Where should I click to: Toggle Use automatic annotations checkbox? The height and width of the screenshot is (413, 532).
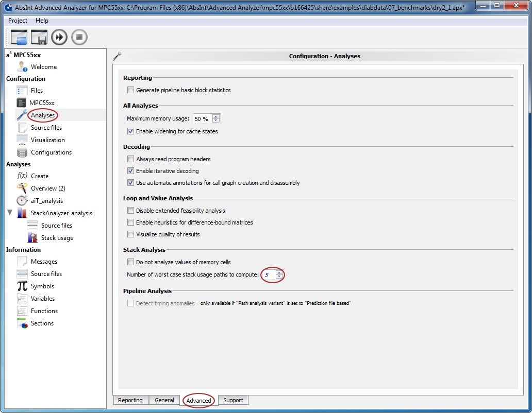coord(130,183)
